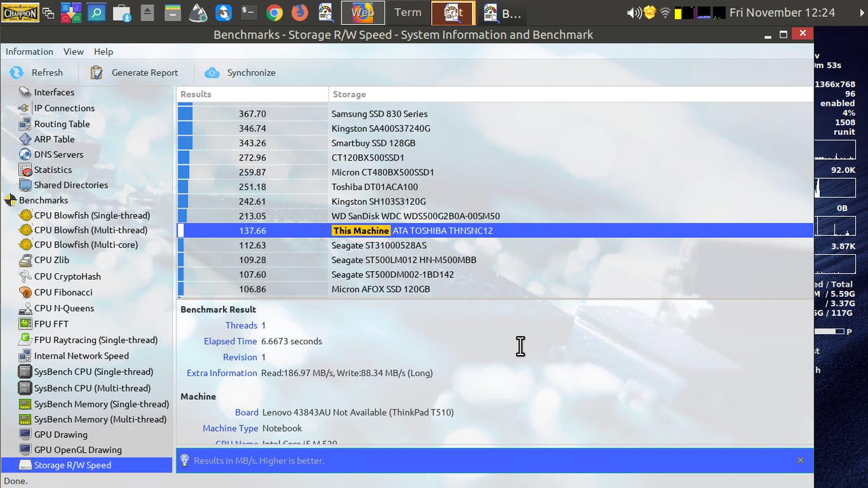Open the Champion start menu logo
This screenshot has height=488, width=868.
tap(20, 12)
